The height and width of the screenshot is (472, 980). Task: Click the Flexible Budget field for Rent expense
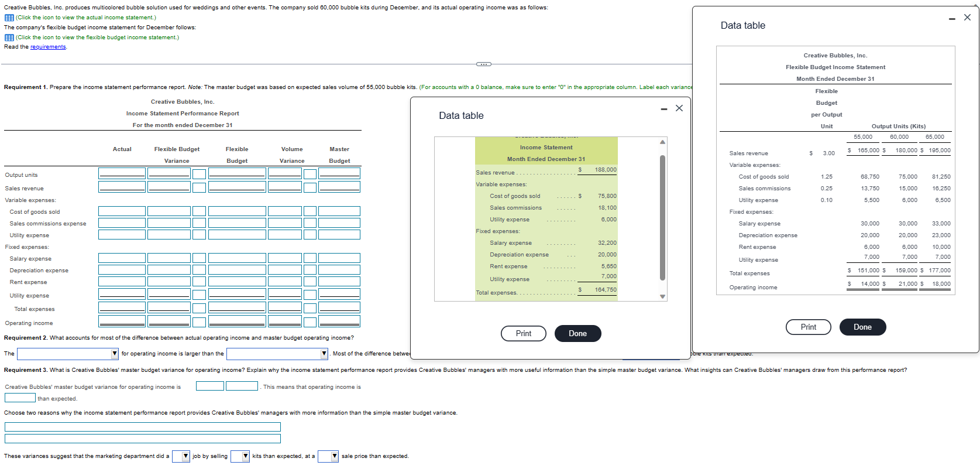pyautogui.click(x=237, y=282)
